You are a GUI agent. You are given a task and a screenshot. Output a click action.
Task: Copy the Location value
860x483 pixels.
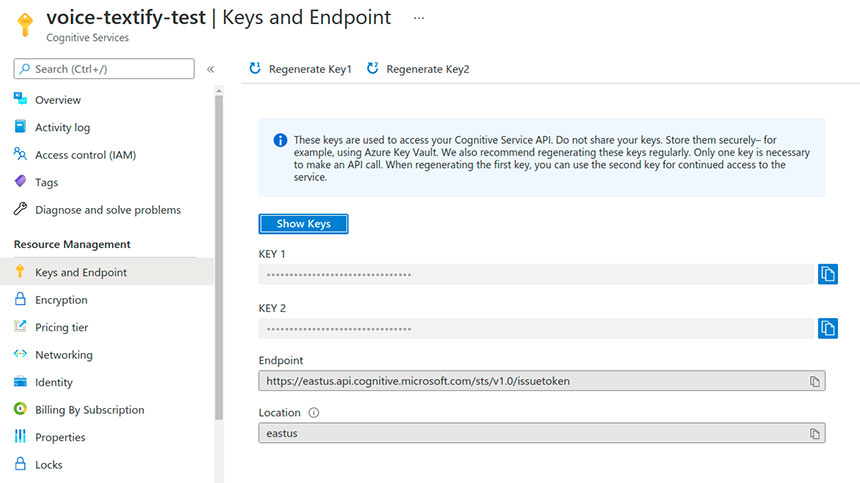click(x=815, y=434)
